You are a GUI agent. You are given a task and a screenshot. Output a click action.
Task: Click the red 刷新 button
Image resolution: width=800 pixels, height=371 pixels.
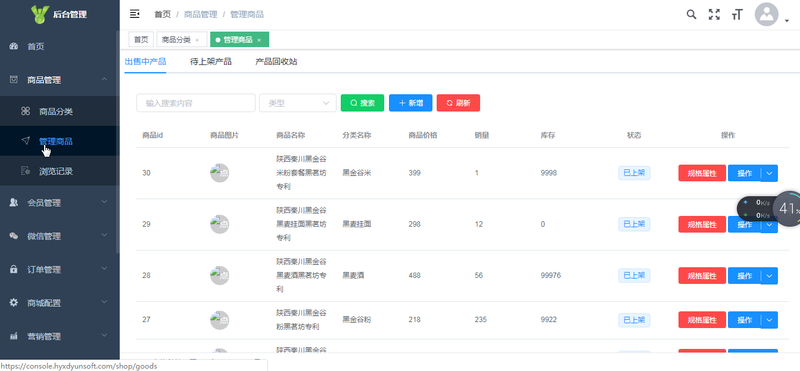[458, 103]
